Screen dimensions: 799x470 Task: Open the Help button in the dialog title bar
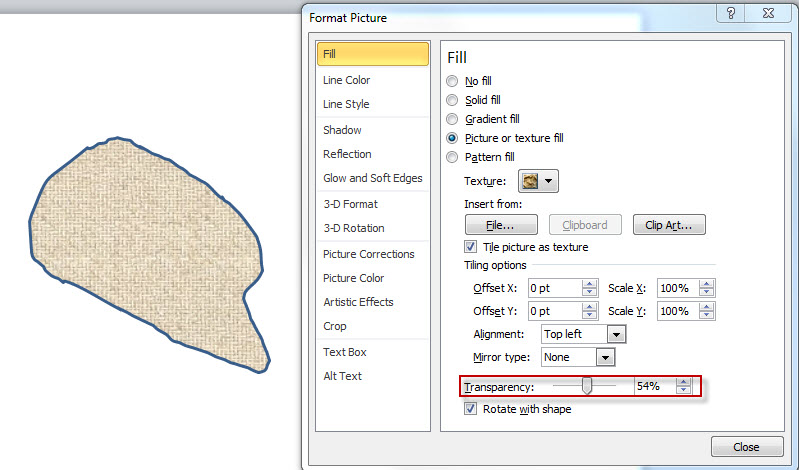(731, 13)
